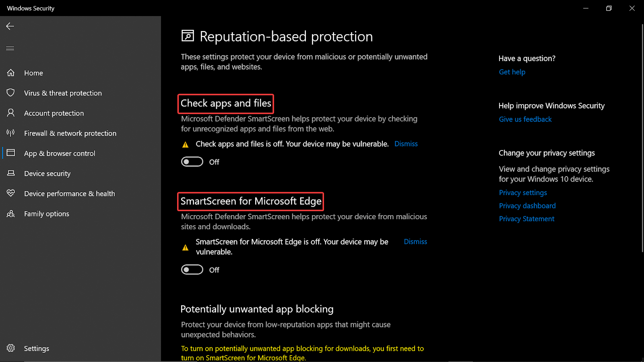
Task: Click the Firewall & network protection icon
Action: coord(10,133)
